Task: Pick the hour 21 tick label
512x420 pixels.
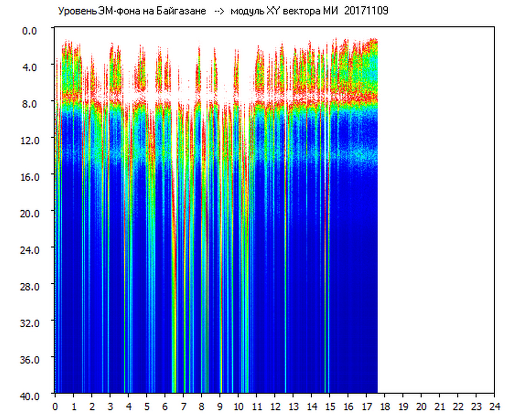Action: (x=439, y=406)
